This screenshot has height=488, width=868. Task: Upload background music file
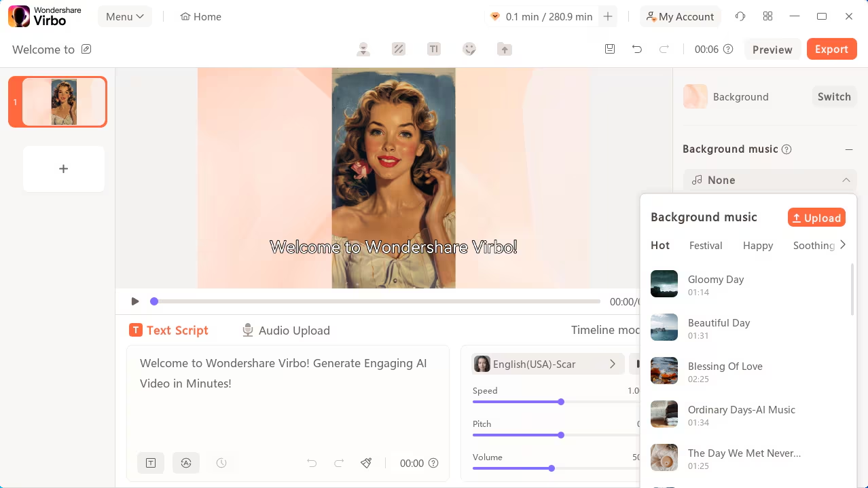click(816, 218)
